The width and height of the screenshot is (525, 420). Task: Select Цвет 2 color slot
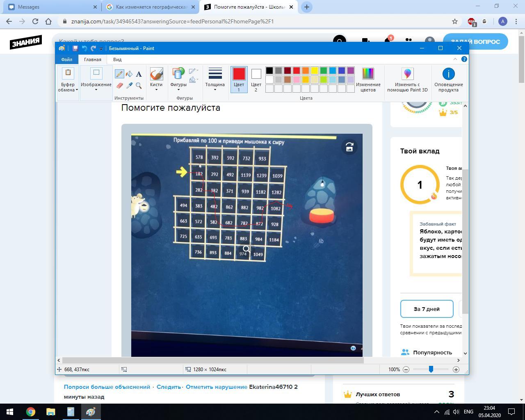pyautogui.click(x=256, y=80)
